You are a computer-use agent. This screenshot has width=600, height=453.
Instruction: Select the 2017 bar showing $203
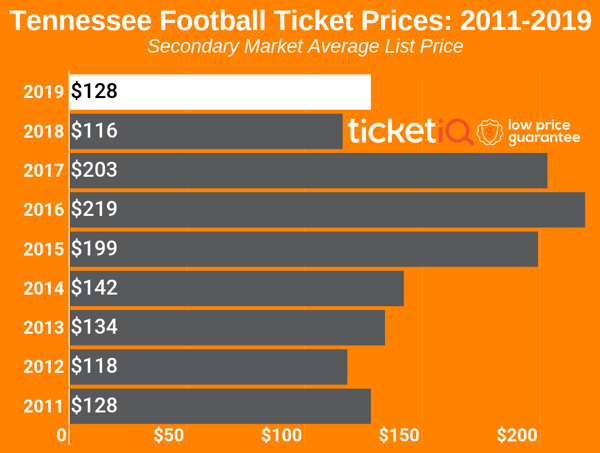308,171
